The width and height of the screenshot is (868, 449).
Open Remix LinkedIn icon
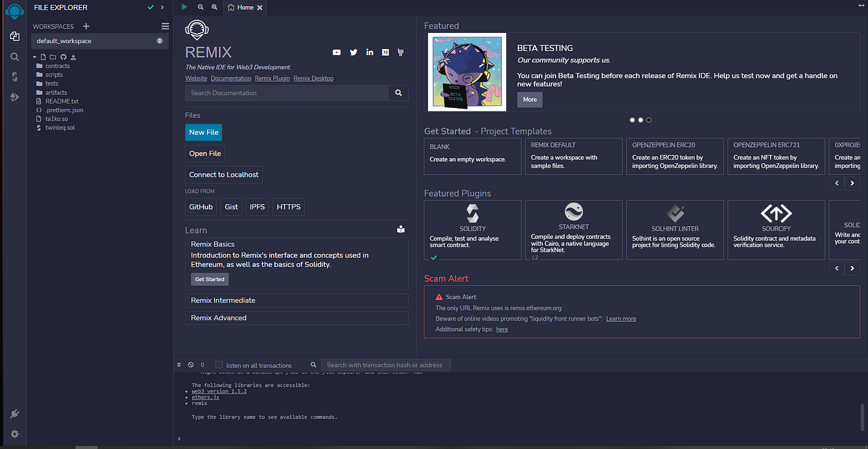370,52
